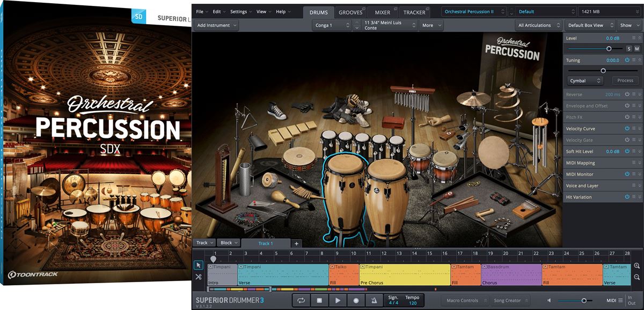The image size is (644, 310).
Task: Open the Tuning section menu icon
Action: point(634,60)
